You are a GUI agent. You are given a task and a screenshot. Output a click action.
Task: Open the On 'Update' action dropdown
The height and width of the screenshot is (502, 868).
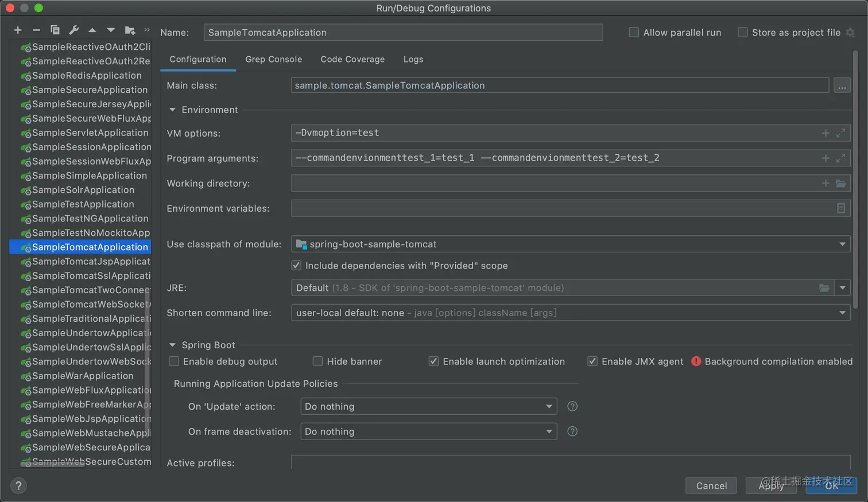pyautogui.click(x=429, y=406)
